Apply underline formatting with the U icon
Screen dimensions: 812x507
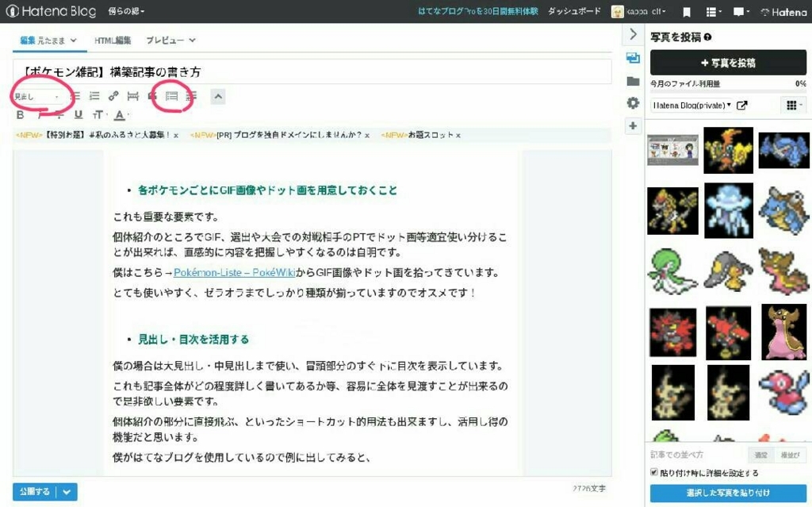coord(78,116)
